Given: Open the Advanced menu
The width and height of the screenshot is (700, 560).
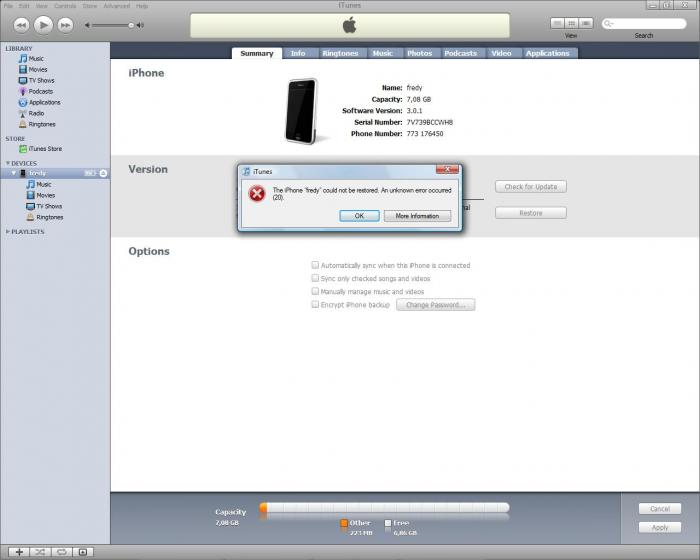Looking at the screenshot, I should pyautogui.click(x=116, y=6).
